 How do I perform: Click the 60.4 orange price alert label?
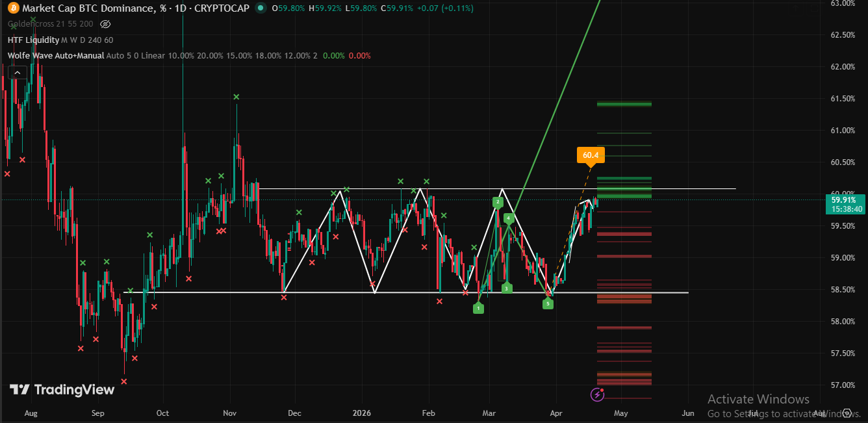[x=590, y=155]
